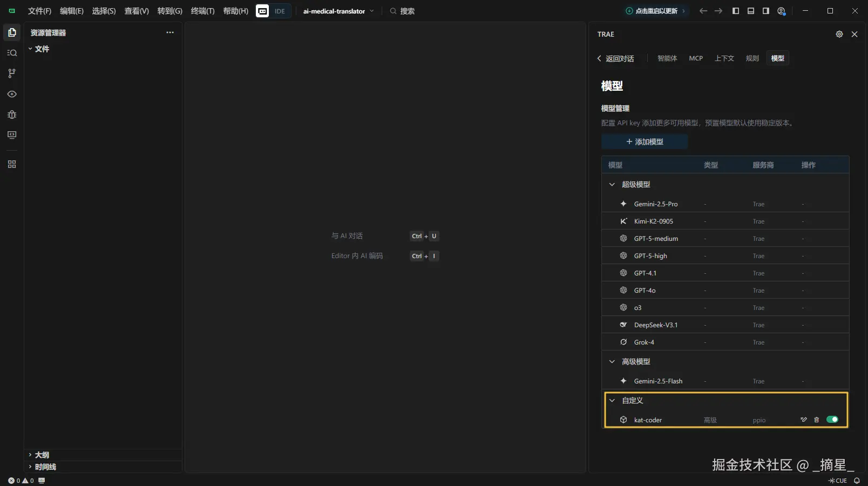868x486 pixels.
Task: Open the Search view in the activity bar
Action: click(x=12, y=53)
